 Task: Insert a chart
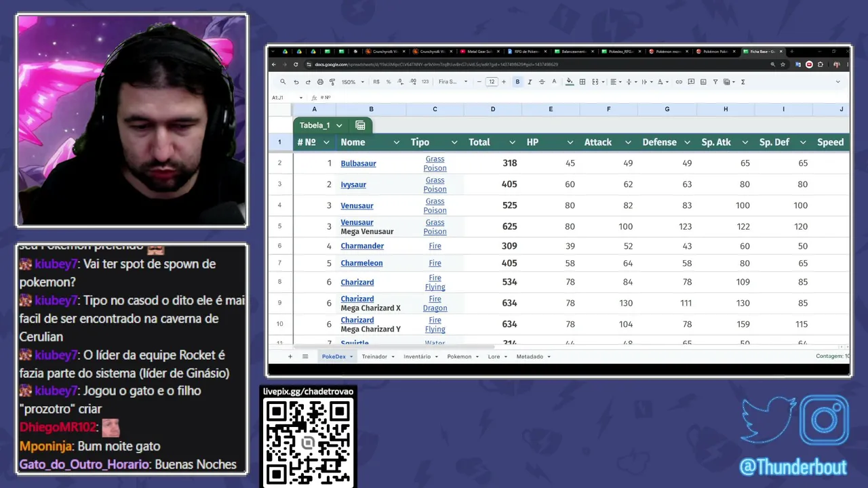(703, 82)
